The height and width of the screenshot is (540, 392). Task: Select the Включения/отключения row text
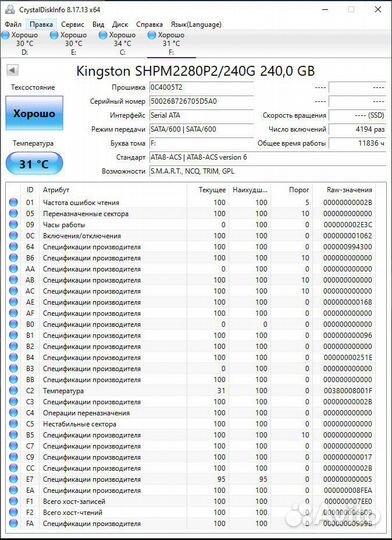pyautogui.click(x=82, y=236)
